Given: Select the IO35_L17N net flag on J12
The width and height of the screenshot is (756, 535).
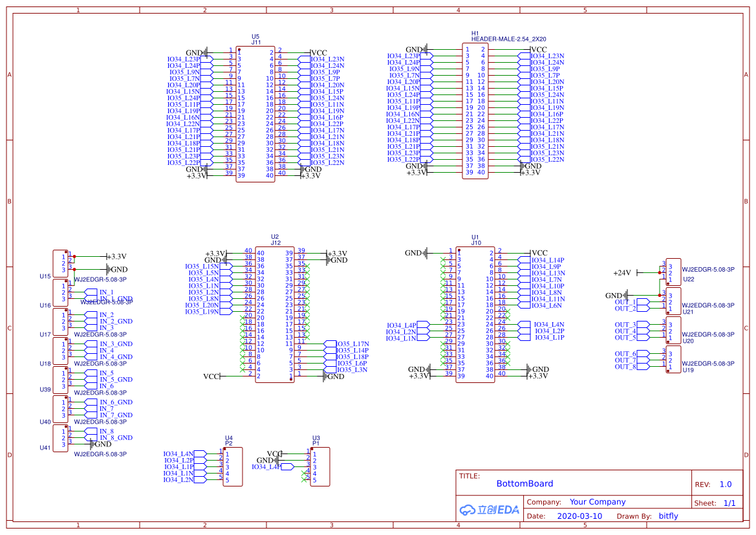Looking at the screenshot, I should (352, 344).
